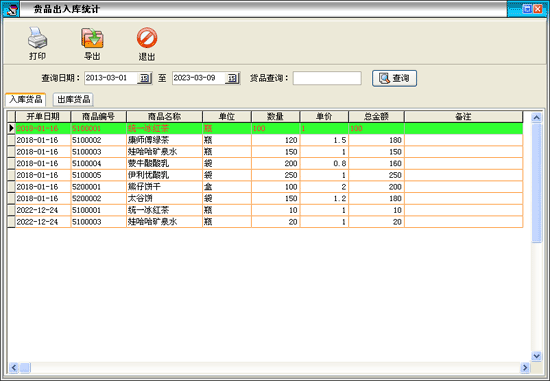The image size is (550, 381).
Task: Click the horizontal scrollbar right arrow
Action: 525,368
